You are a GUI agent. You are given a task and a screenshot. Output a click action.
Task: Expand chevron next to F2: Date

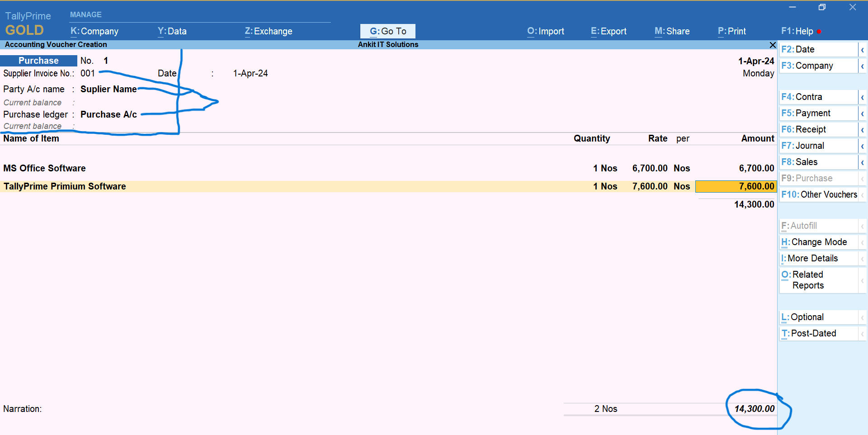click(x=862, y=50)
